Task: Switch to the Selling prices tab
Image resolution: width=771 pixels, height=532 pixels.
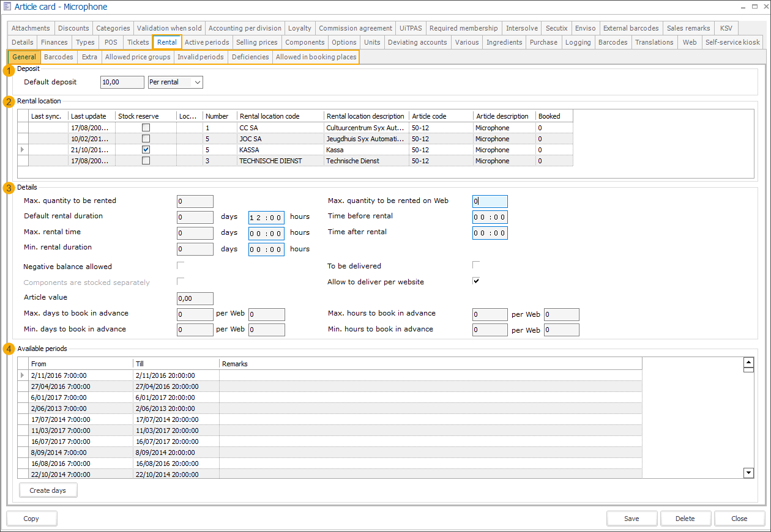Action: 256,42
